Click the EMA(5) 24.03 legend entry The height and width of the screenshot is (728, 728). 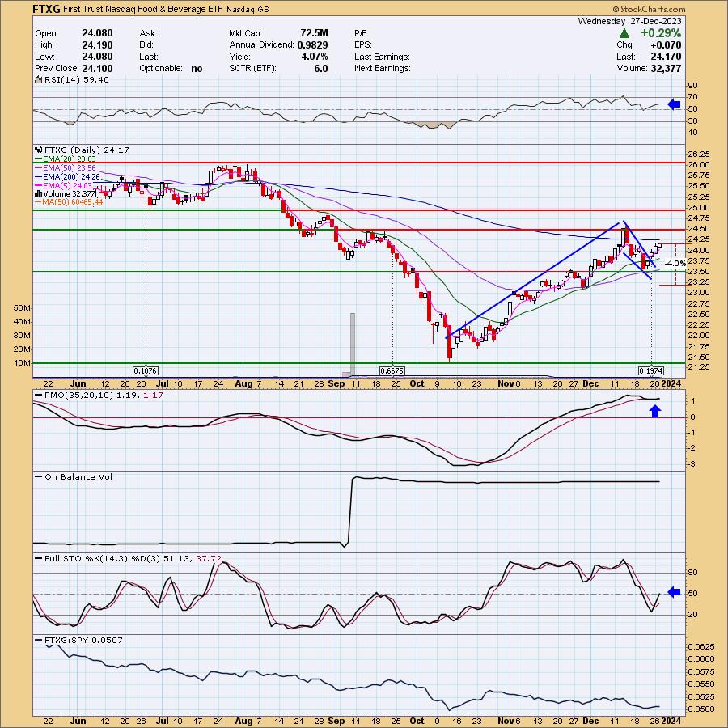coord(67,185)
